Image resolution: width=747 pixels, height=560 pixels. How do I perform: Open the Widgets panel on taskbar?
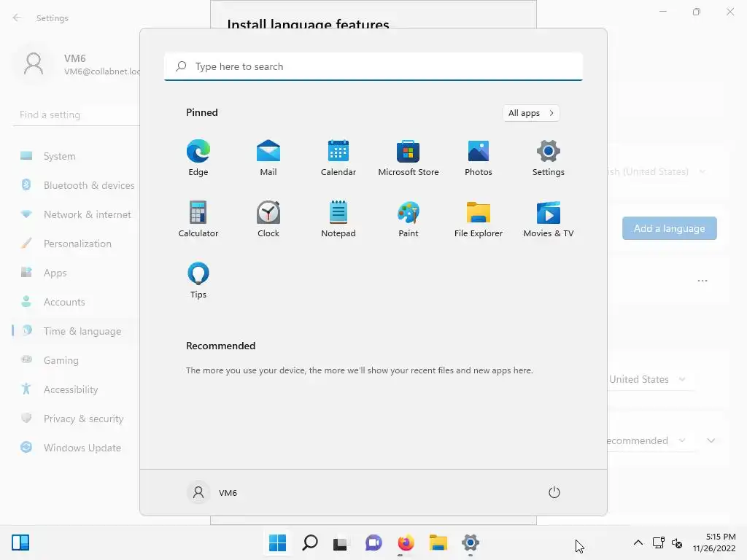pyautogui.click(x=20, y=542)
